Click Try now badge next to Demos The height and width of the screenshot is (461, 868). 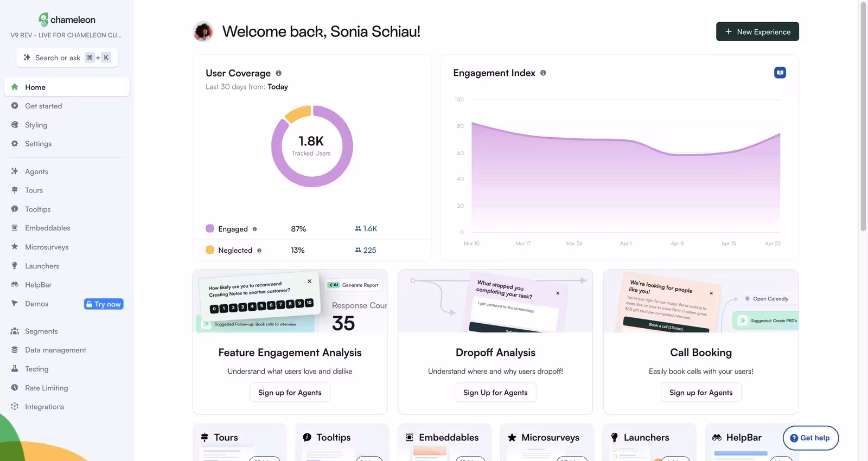[104, 304]
